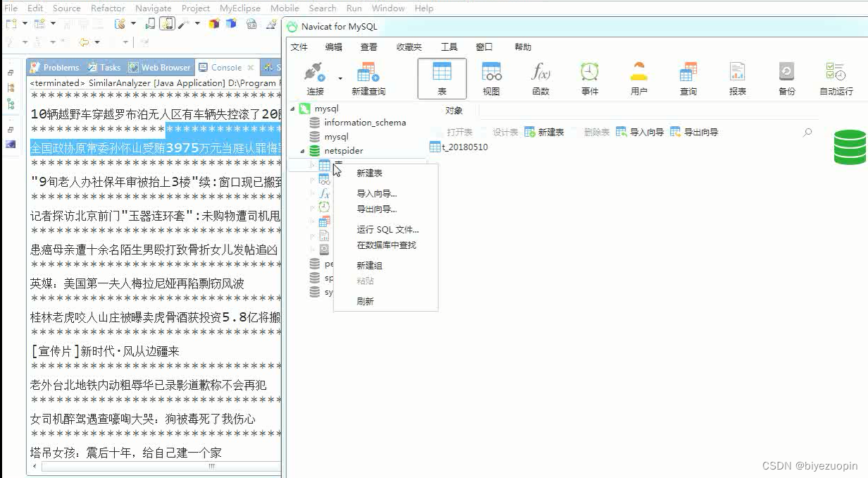
Task: Click the Eclipse mobile device run icon
Action: 150,23
